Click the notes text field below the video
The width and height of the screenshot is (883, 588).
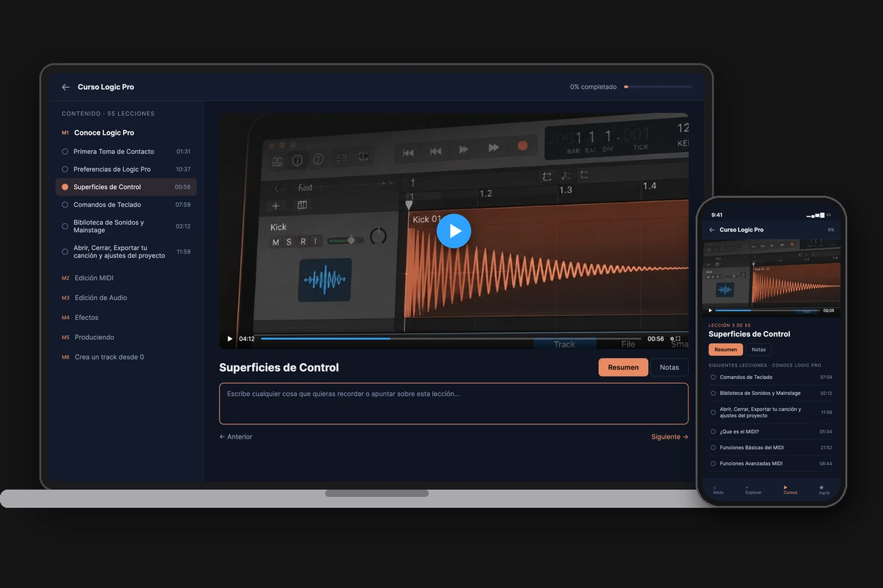454,404
